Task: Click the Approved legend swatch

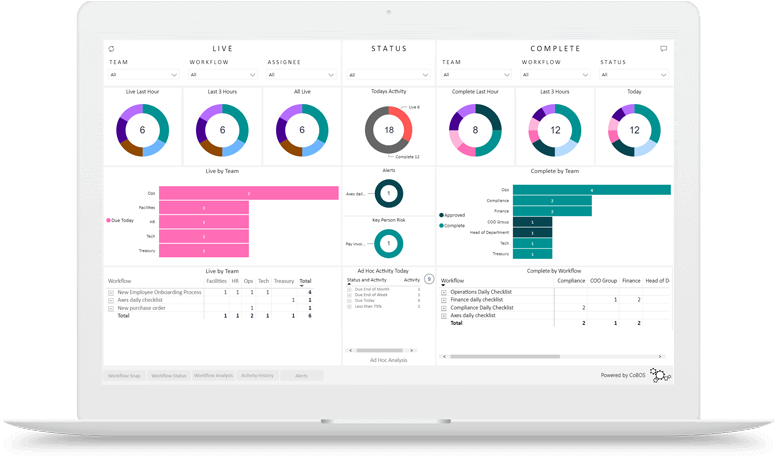Action: point(441,215)
